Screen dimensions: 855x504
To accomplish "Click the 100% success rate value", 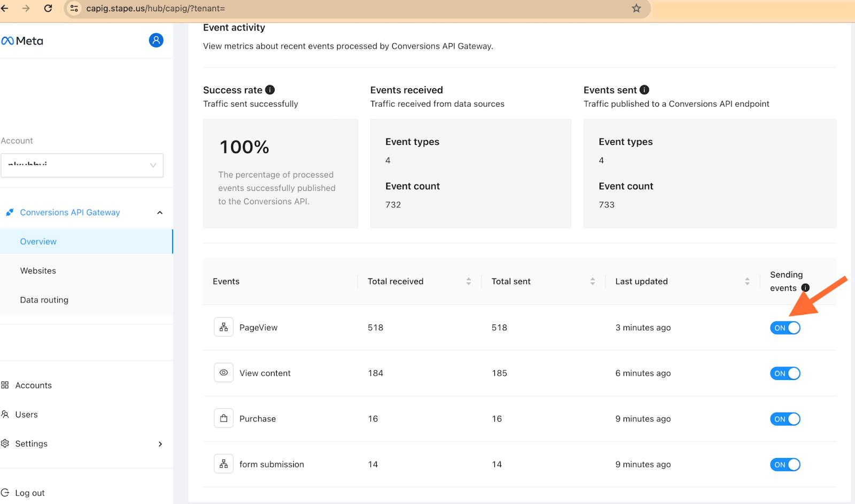I will coord(244,147).
